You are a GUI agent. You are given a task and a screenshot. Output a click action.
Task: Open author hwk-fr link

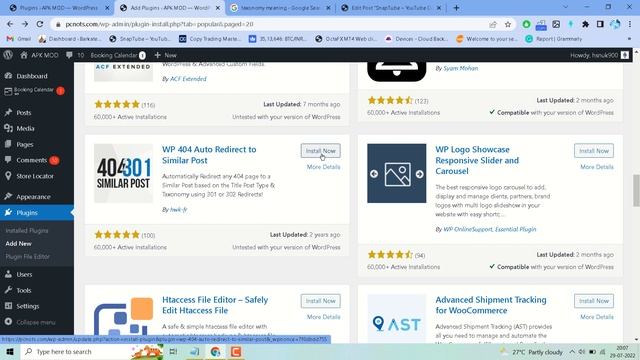pos(178,209)
